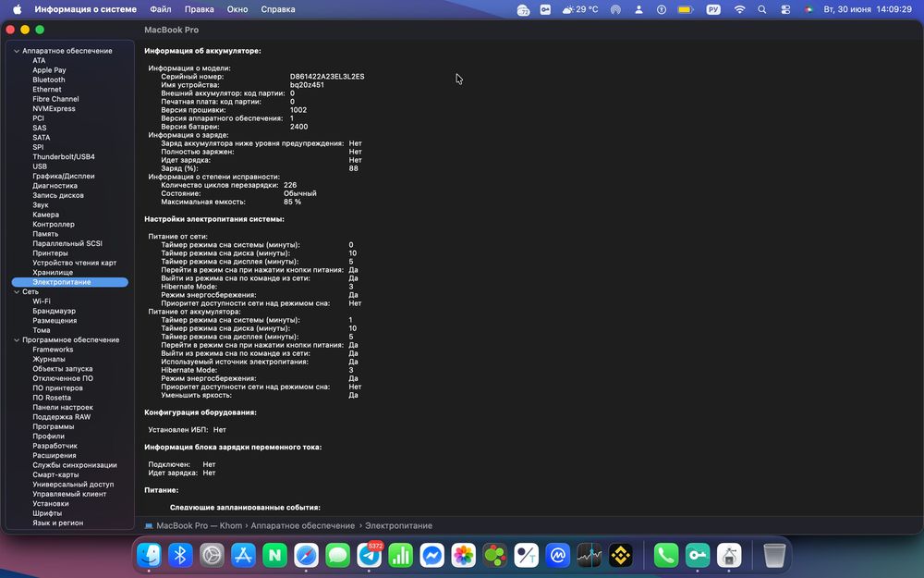Open the green-red bubbles app in Dock

coord(495,556)
